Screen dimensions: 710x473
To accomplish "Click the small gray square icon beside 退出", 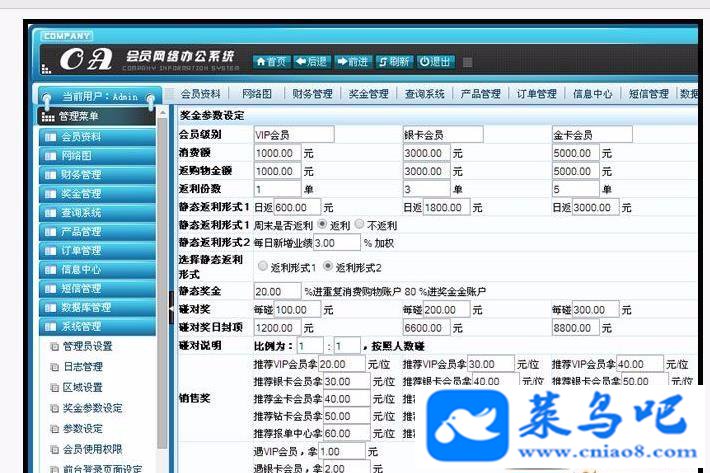I will [468, 62].
